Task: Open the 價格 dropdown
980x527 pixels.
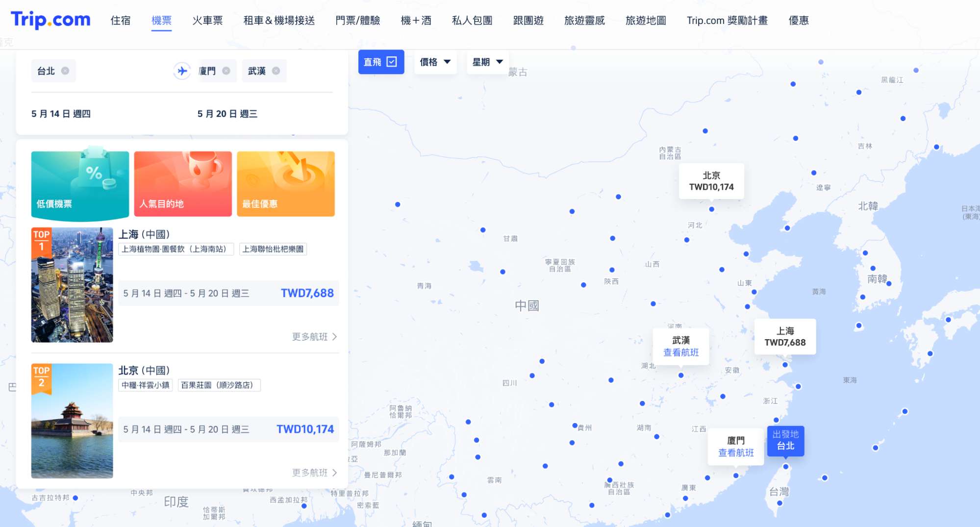Action: 435,62
